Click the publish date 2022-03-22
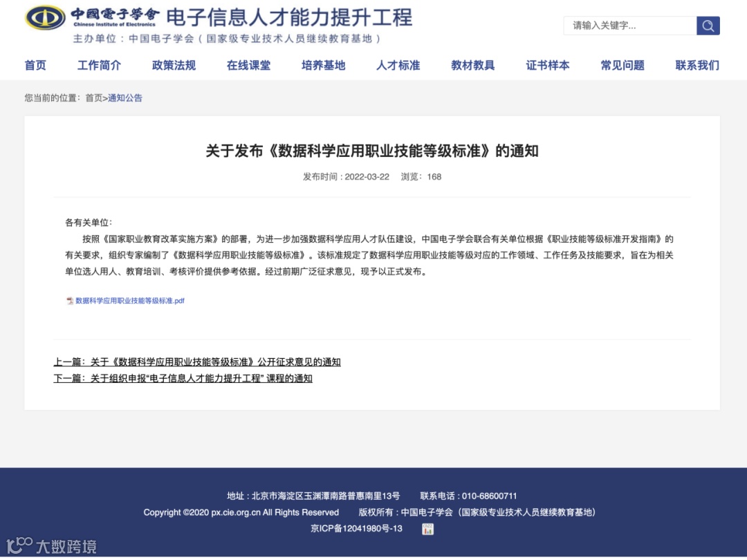 click(367, 177)
